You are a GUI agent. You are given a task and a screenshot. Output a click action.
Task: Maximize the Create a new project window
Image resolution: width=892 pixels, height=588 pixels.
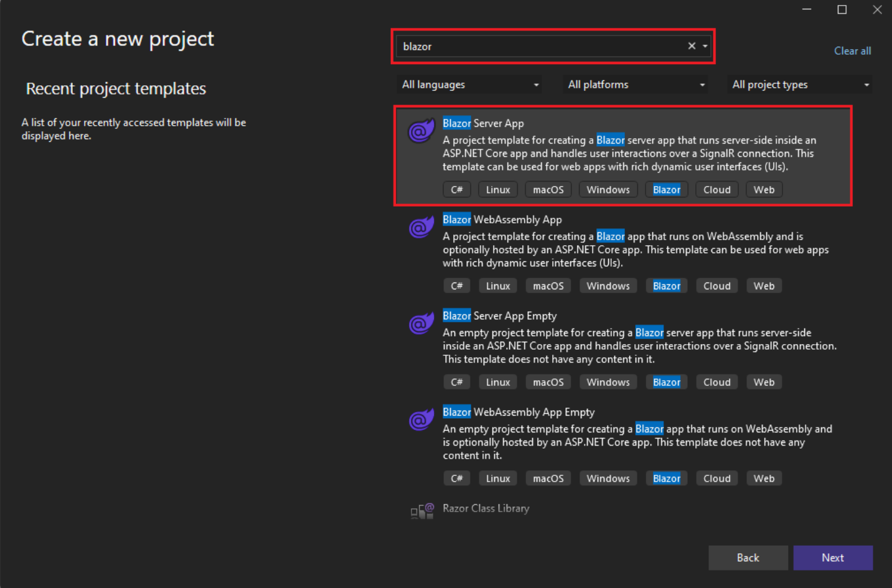point(842,9)
